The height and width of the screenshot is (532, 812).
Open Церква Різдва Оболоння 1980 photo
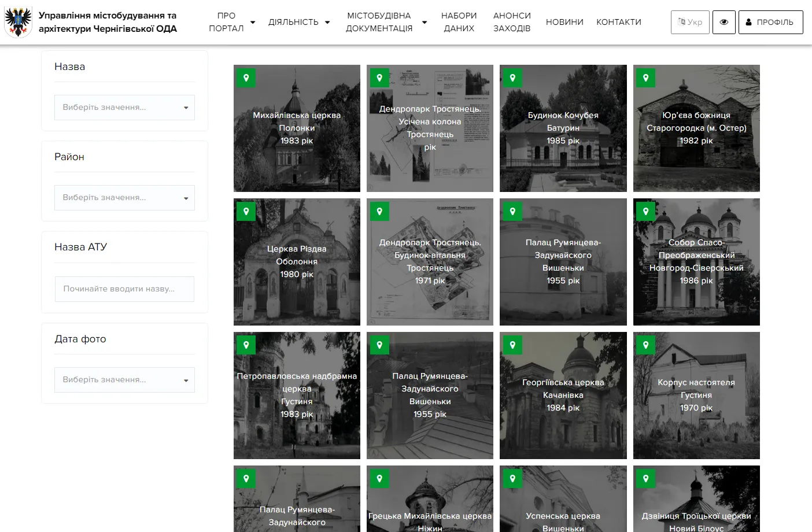pos(297,262)
